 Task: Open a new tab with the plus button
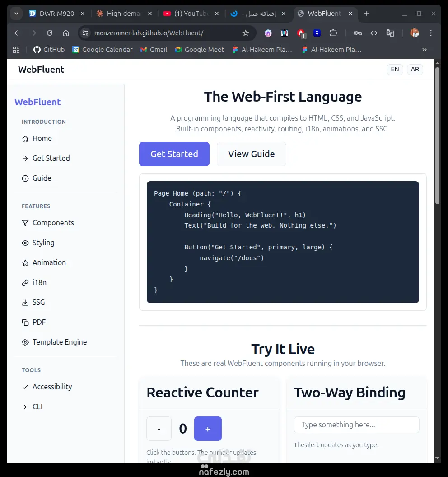(x=367, y=14)
